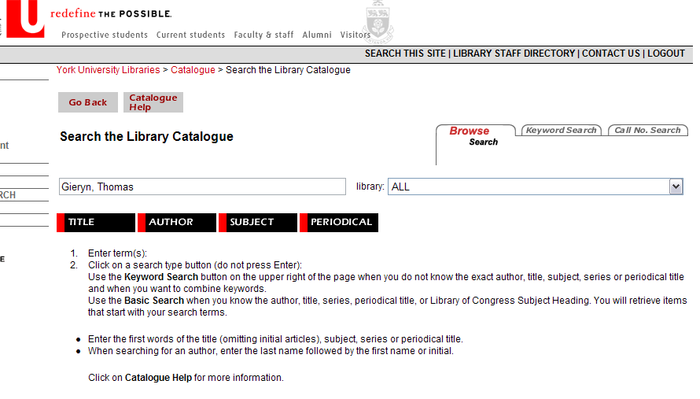Open Catalogue Help button
The image size is (700, 399).
pos(153,102)
